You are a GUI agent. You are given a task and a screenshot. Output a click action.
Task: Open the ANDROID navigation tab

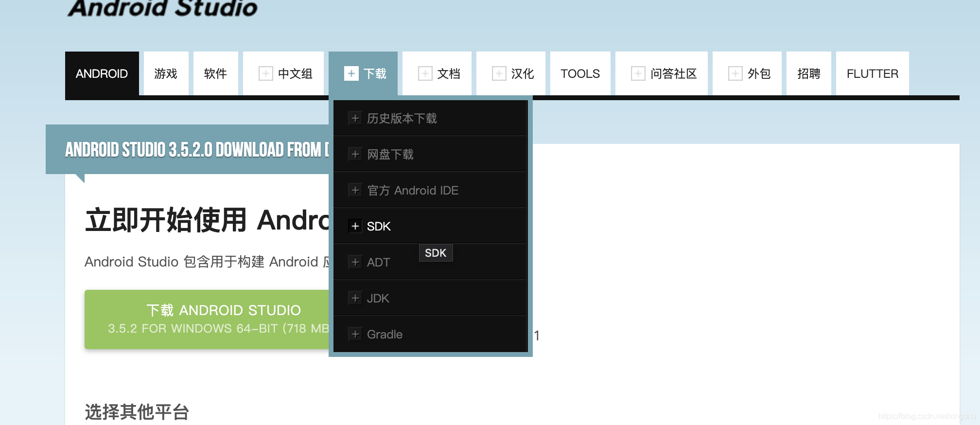pos(102,73)
